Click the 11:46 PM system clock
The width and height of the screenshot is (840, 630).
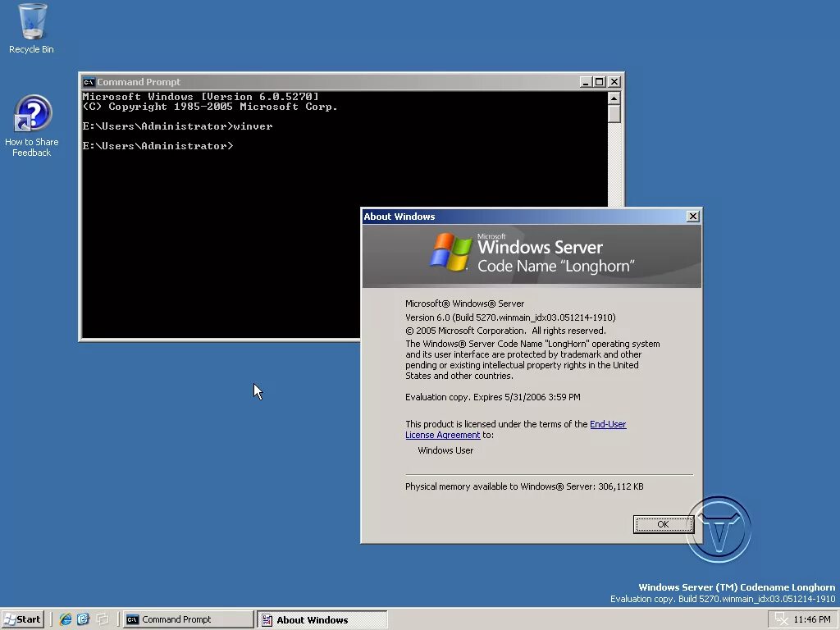tap(812, 619)
